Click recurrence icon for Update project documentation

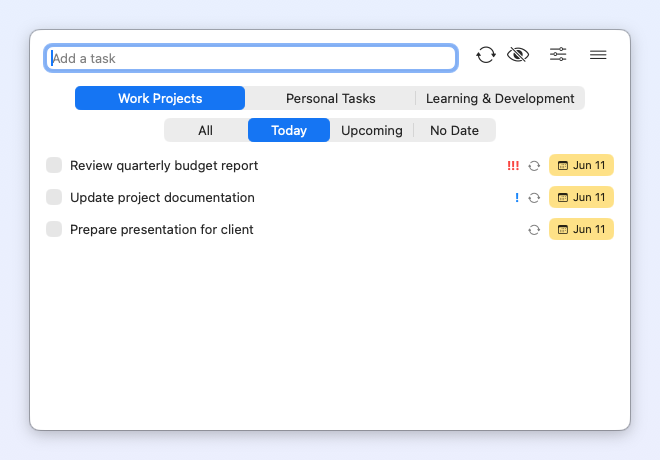(534, 198)
